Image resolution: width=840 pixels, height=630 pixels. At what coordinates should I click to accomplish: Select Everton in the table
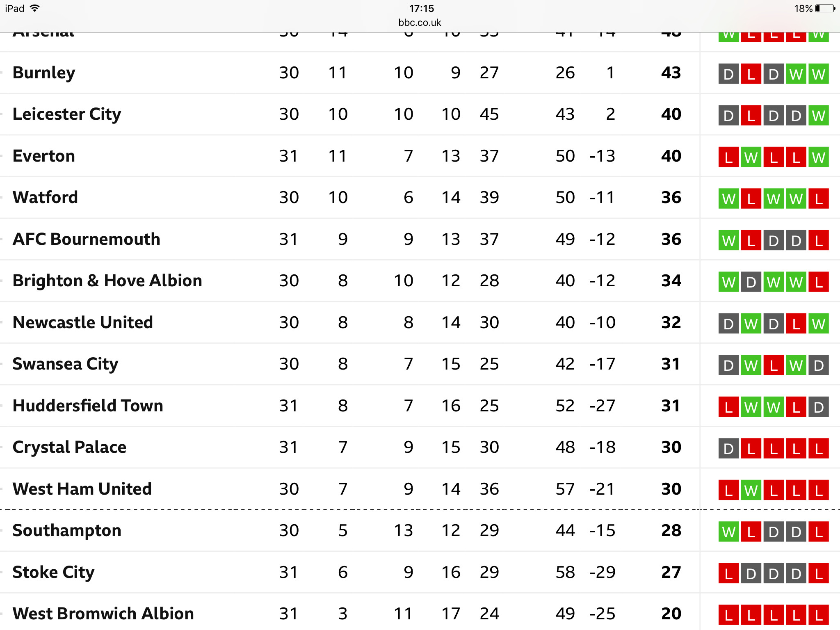[44, 156]
